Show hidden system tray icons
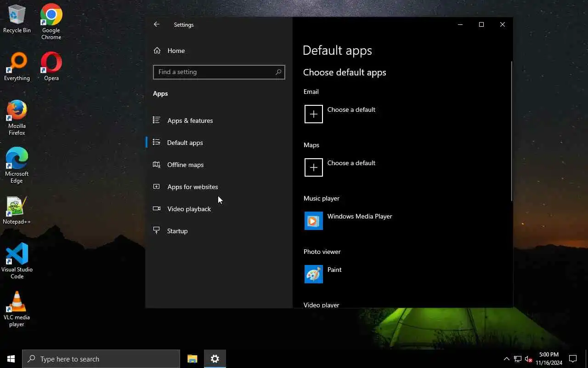The height and width of the screenshot is (368, 588). tap(506, 359)
